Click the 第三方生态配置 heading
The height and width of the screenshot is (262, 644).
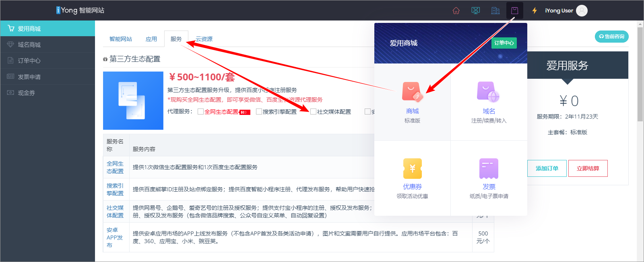tap(135, 59)
